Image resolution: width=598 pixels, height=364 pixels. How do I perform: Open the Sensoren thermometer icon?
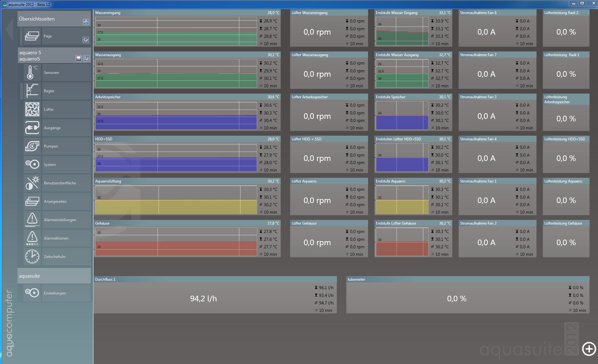pyautogui.click(x=32, y=73)
